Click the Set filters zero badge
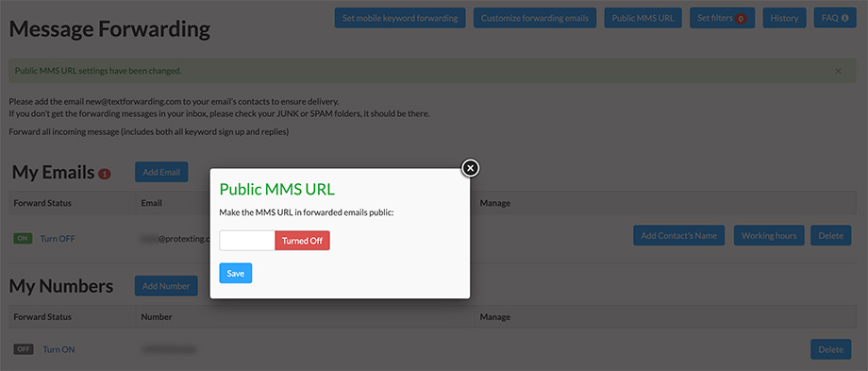868x371 pixels. pyautogui.click(x=741, y=19)
